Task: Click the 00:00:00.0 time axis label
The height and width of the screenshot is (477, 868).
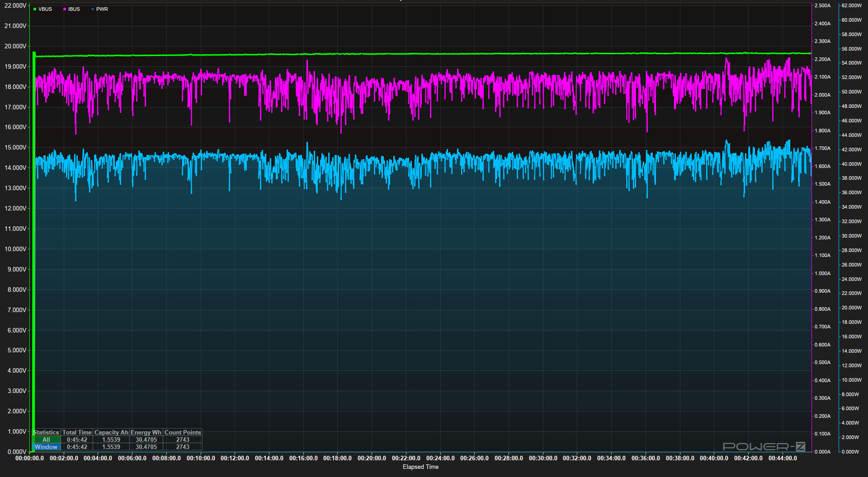Action: [30, 458]
